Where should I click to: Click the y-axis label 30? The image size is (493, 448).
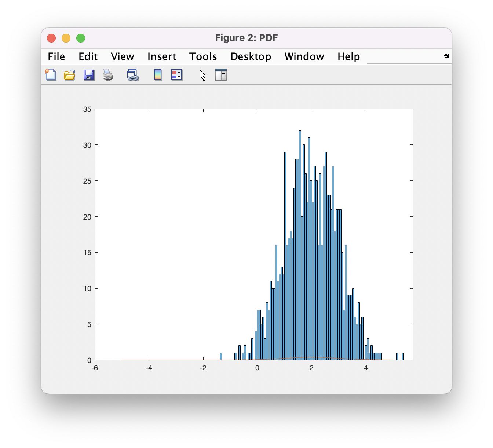coord(87,145)
